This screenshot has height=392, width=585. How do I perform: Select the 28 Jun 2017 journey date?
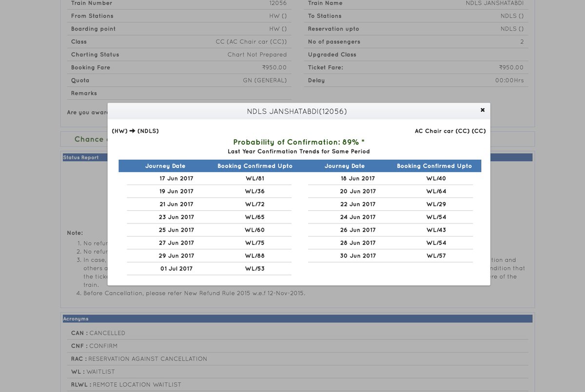pyautogui.click(x=358, y=243)
